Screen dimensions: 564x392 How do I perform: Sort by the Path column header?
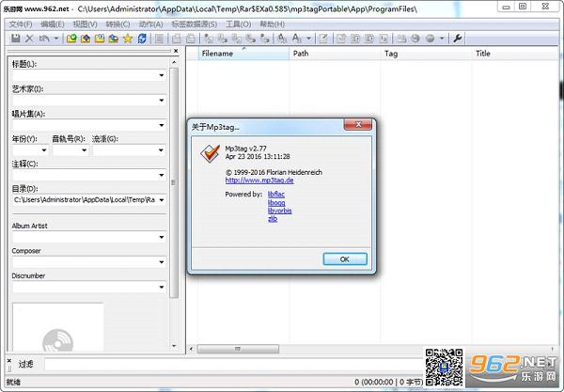(335, 54)
